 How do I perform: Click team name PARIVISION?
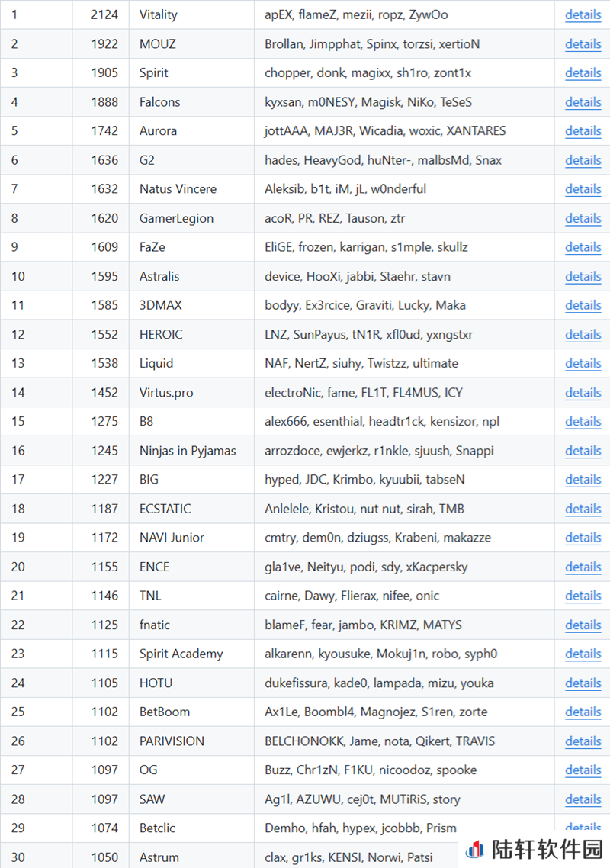pyautogui.click(x=172, y=742)
